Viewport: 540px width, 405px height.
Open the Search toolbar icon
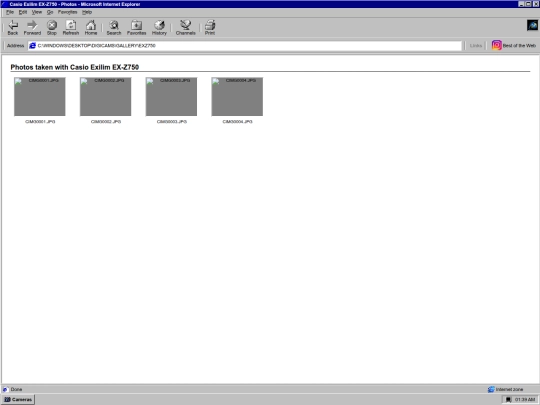[114, 28]
